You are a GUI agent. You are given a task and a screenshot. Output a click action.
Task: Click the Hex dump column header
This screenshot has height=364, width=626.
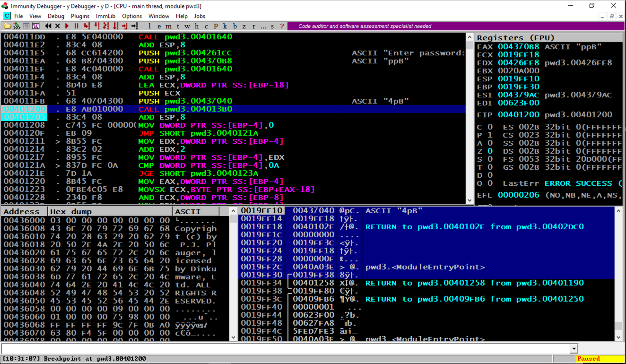[111, 212]
